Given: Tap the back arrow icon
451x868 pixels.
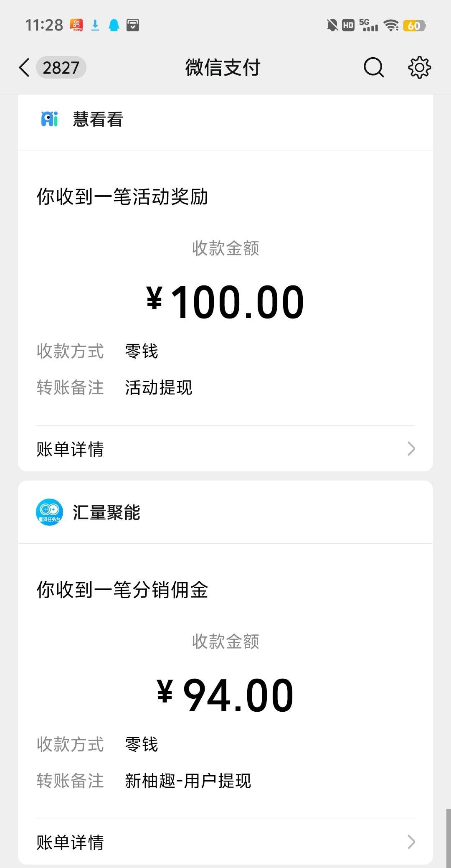Looking at the screenshot, I should point(25,68).
